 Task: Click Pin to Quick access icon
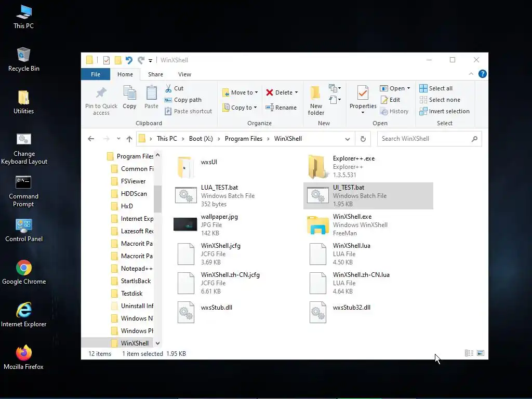[101, 93]
